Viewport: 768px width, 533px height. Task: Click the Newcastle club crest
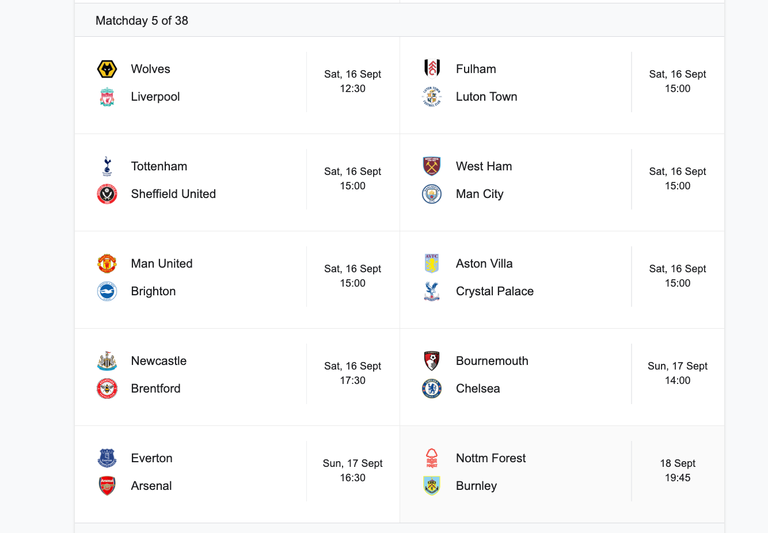point(107,361)
